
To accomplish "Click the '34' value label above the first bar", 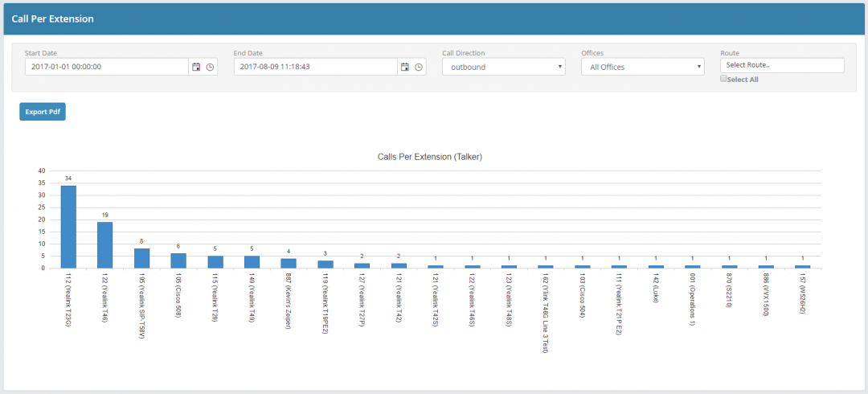I will [x=68, y=179].
